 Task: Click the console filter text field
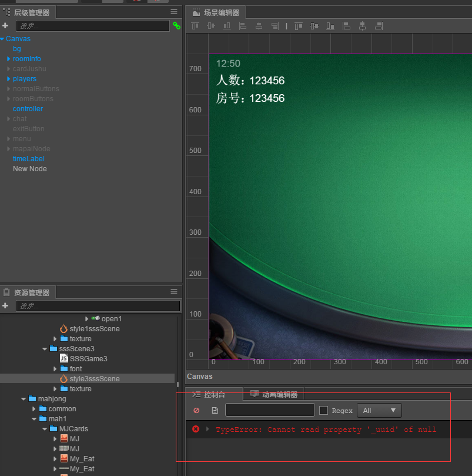point(270,410)
